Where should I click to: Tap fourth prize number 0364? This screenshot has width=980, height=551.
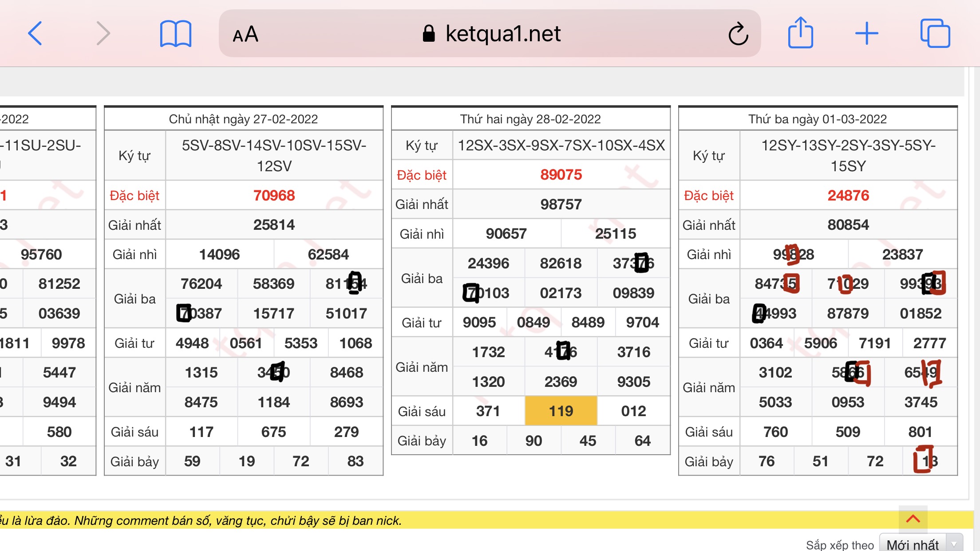point(767,343)
